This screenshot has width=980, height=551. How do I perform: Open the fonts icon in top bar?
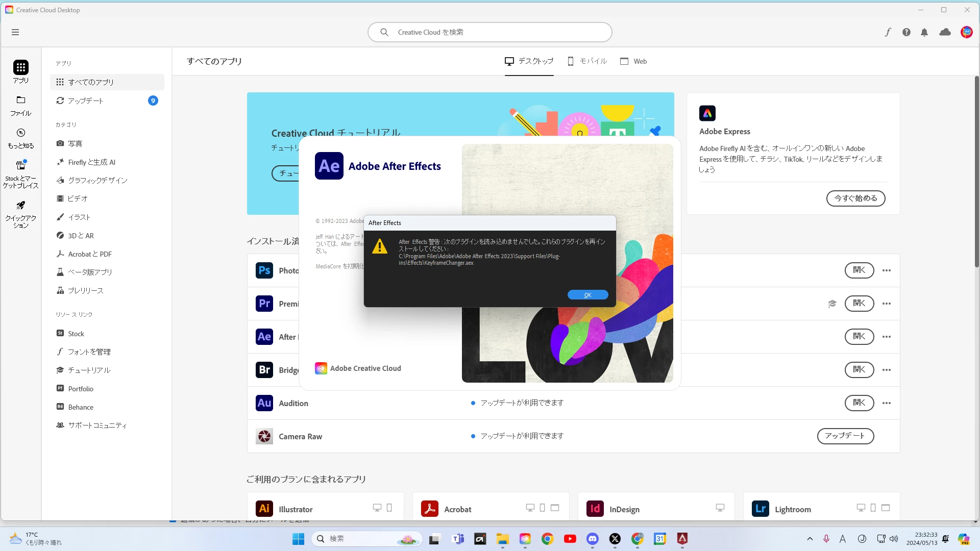tap(888, 32)
